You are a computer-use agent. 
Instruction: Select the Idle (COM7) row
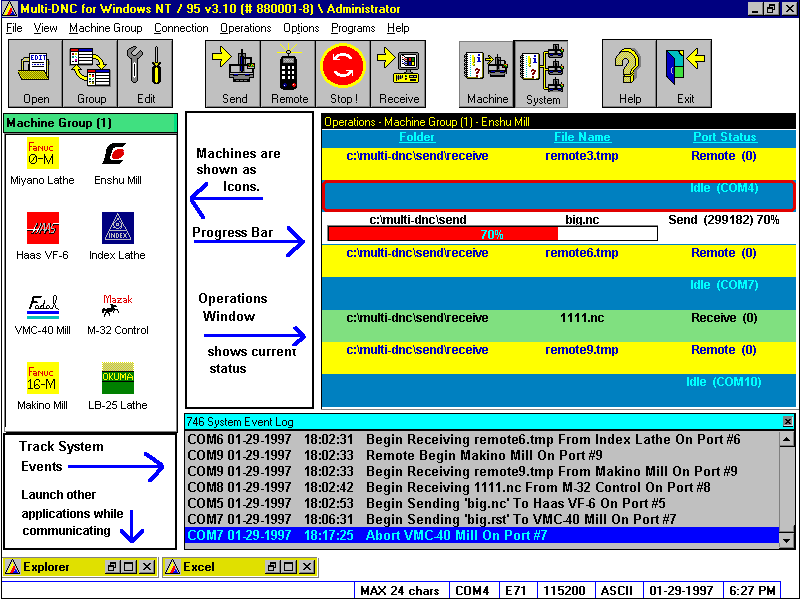tap(559, 293)
